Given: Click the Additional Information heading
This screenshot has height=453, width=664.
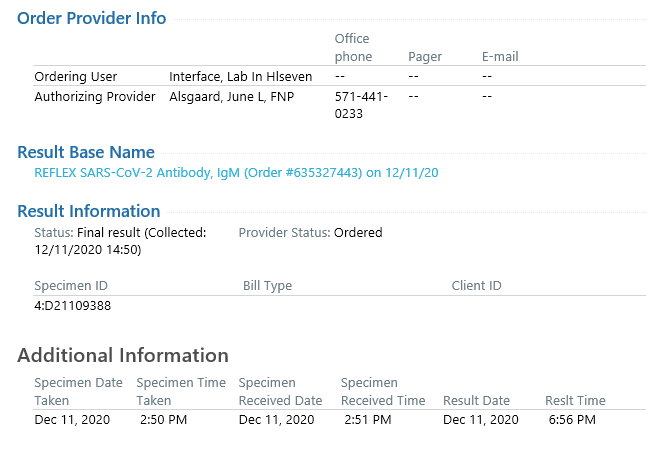Looking at the screenshot, I should click(123, 355).
